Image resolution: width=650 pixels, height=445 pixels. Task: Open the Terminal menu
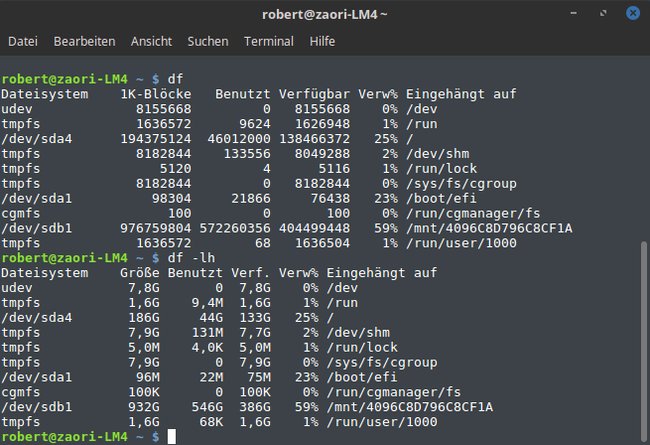pyautogui.click(x=269, y=41)
